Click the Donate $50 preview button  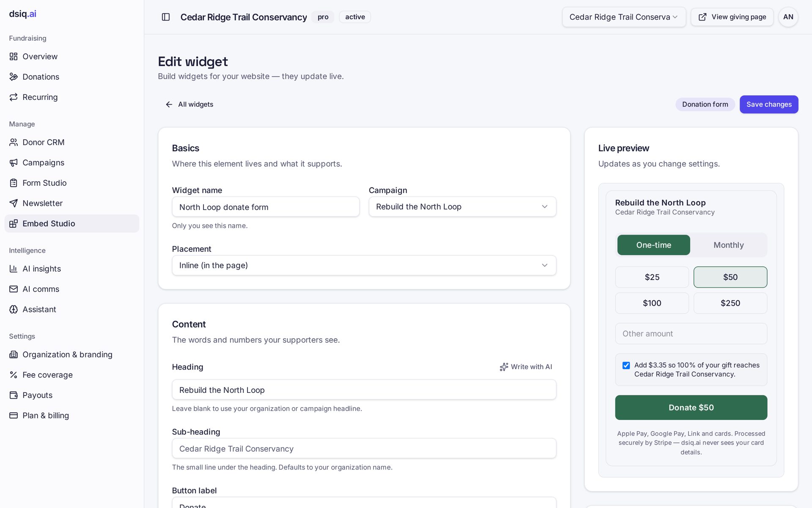(x=691, y=408)
